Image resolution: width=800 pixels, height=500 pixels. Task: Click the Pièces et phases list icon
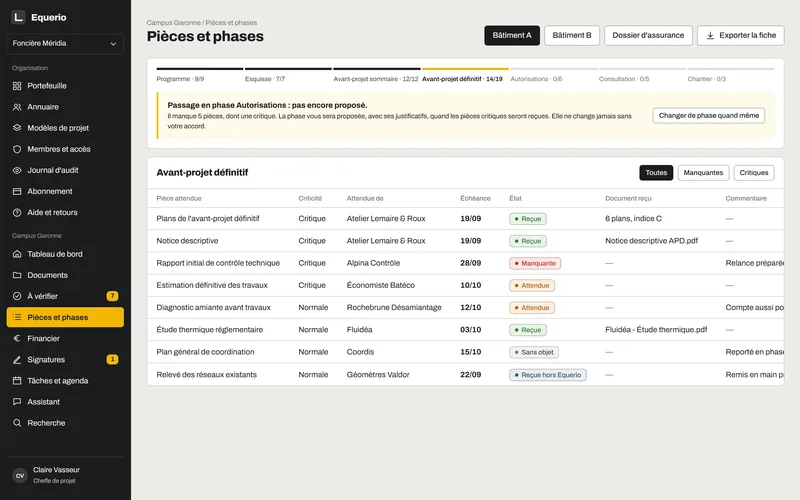(x=17, y=317)
